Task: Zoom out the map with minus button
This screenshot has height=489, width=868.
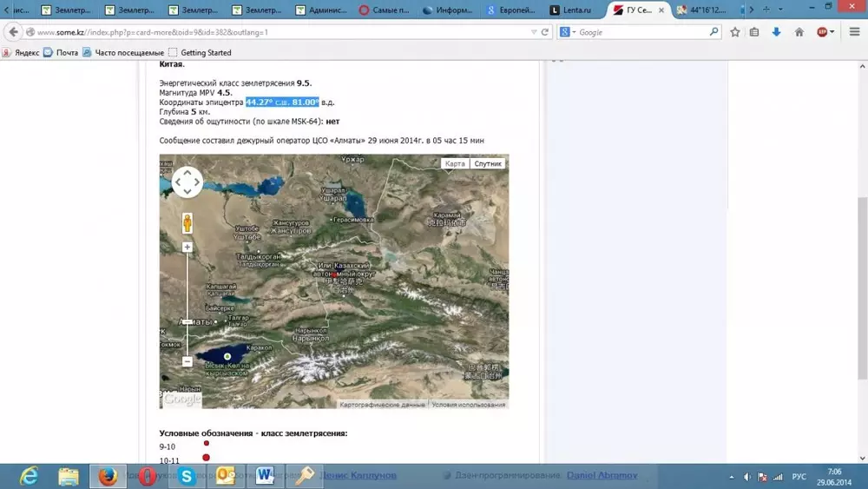Action: coord(187,361)
